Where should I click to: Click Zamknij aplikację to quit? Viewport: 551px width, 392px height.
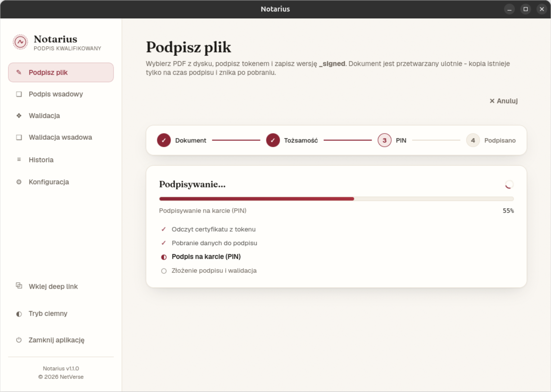(61, 340)
